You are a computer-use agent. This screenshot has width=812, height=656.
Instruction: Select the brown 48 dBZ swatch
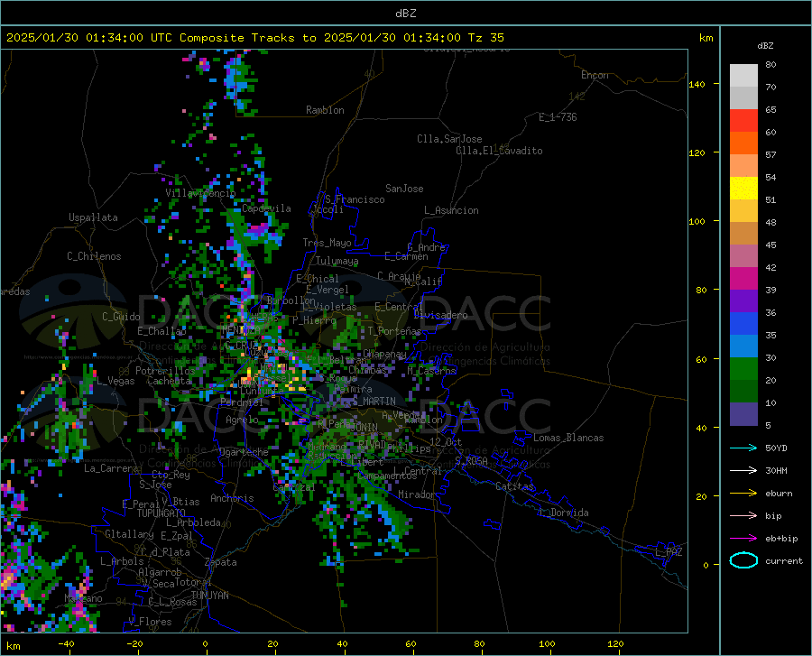pyautogui.click(x=743, y=234)
